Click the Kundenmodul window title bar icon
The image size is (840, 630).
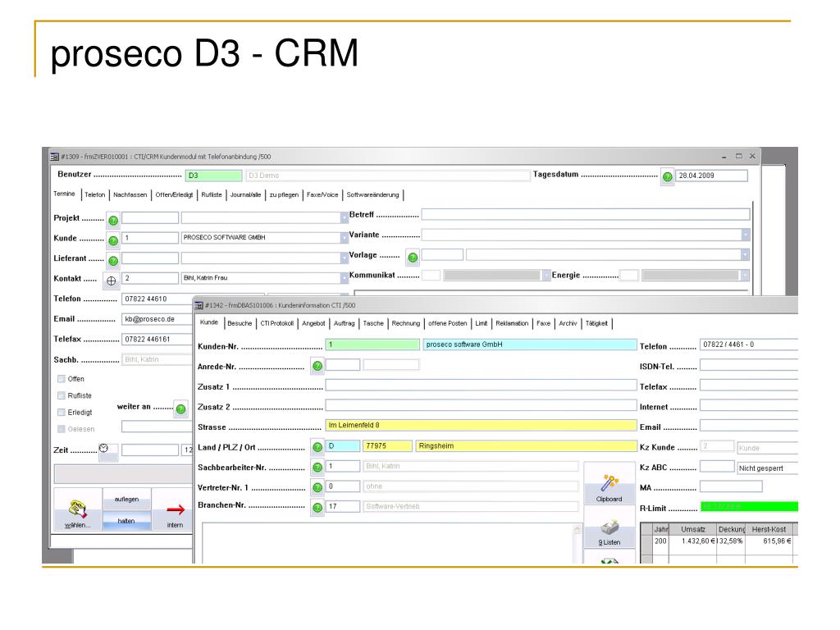pos(54,157)
